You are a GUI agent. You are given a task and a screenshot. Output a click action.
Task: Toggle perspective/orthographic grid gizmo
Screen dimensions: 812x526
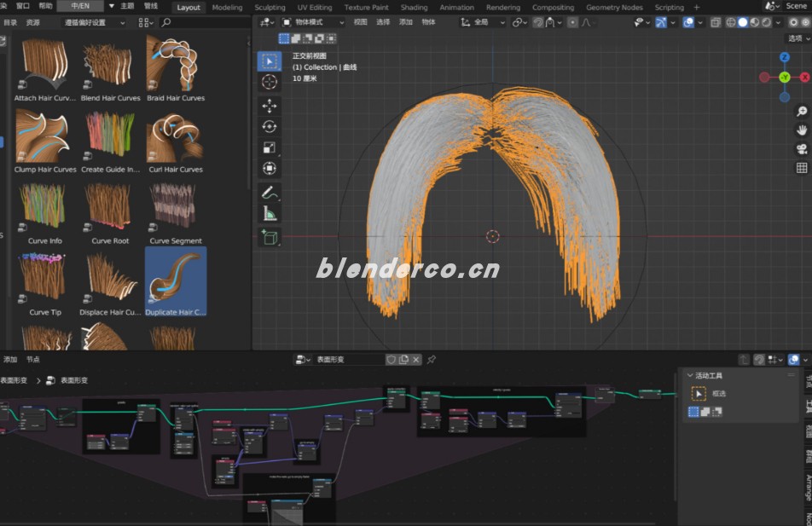802,168
